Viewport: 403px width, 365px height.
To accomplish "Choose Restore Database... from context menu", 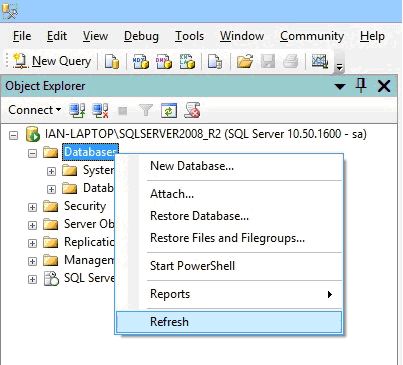I will tap(229, 216).
